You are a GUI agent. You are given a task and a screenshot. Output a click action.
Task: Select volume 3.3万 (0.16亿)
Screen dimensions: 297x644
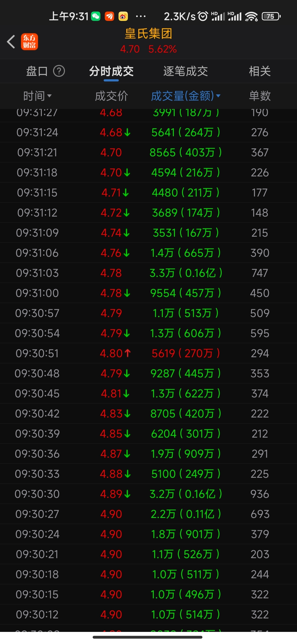(186, 273)
